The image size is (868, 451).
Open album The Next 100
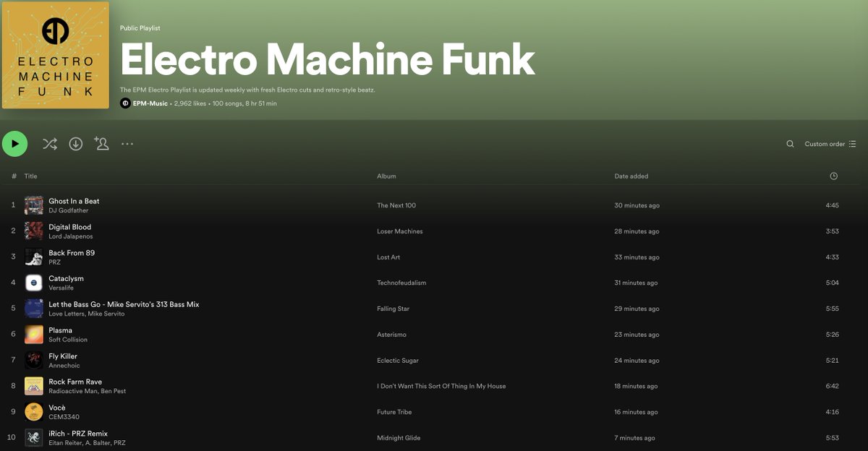(x=396, y=205)
